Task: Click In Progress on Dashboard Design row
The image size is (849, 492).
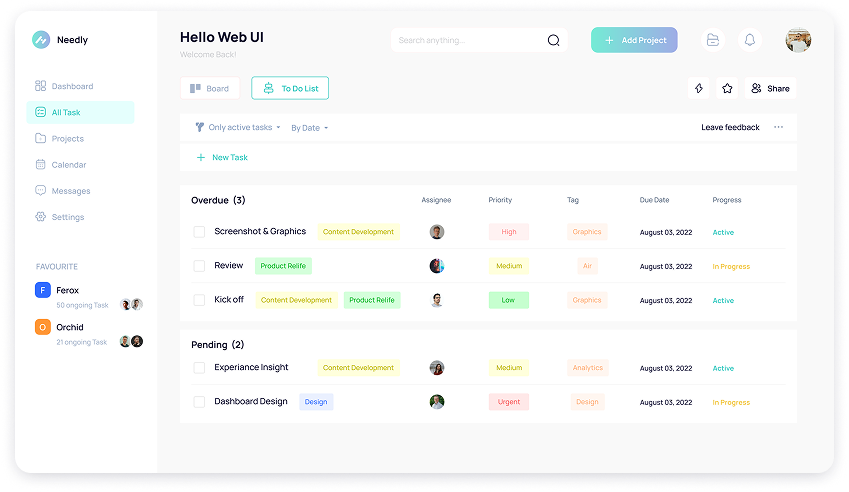Action: 731,402
